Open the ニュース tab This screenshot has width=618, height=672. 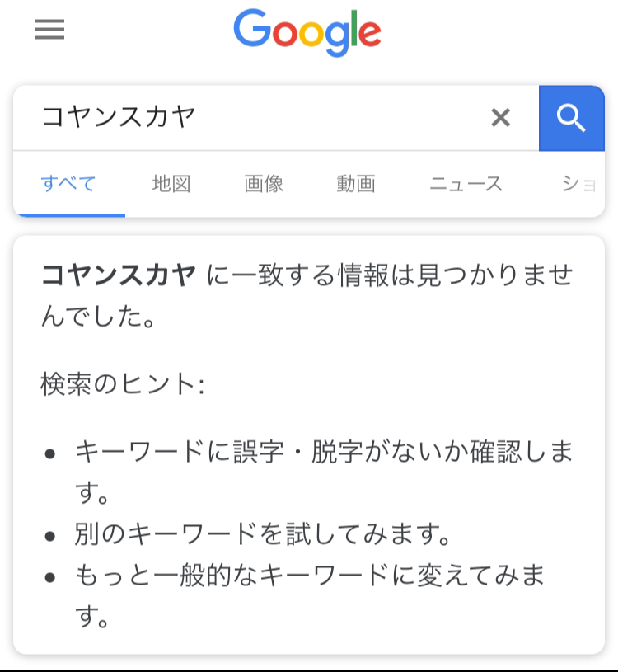pos(466,184)
